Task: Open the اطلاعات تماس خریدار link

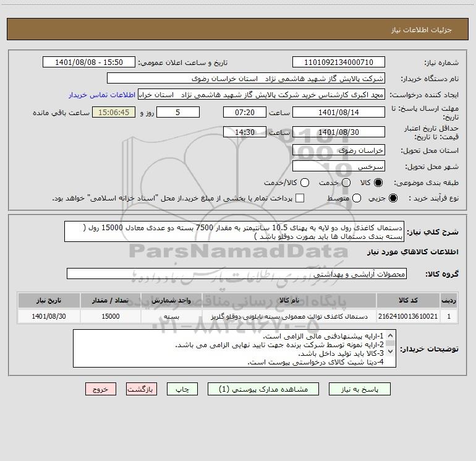Action: (x=102, y=95)
